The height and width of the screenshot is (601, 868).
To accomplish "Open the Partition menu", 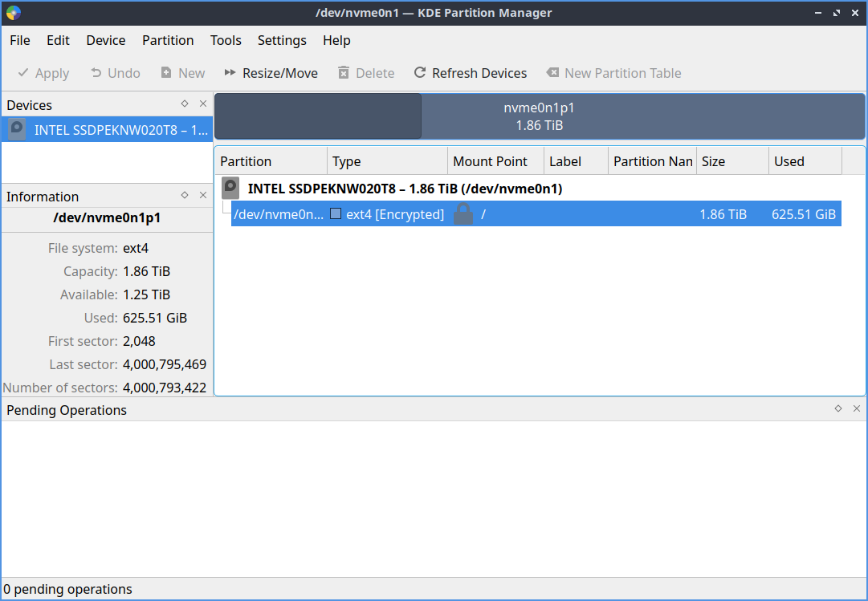I will click(x=168, y=40).
